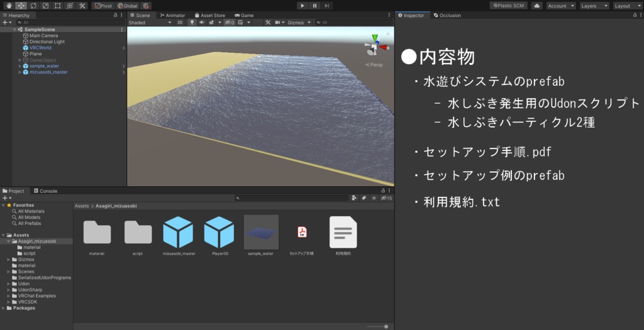Select the Hand tool in the toolbar
The height and width of the screenshot is (330, 644).
click(x=9, y=6)
